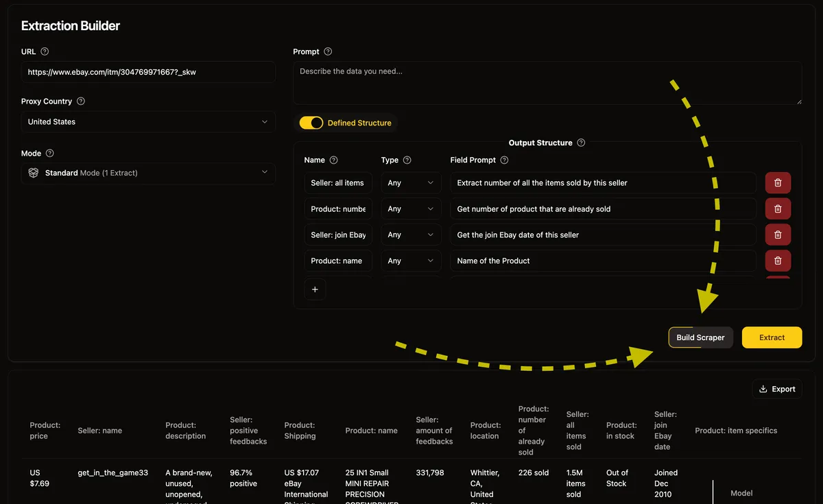
Task: Delete the 'Product: name' field row
Action: [x=778, y=261]
